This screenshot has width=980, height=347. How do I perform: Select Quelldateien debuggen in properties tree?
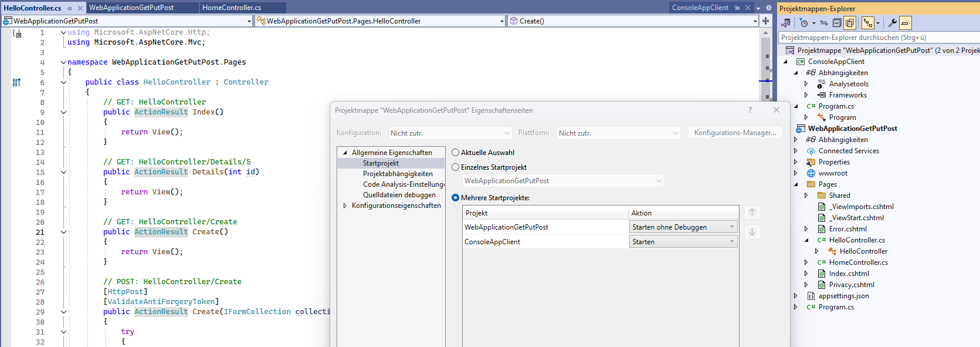(x=399, y=195)
